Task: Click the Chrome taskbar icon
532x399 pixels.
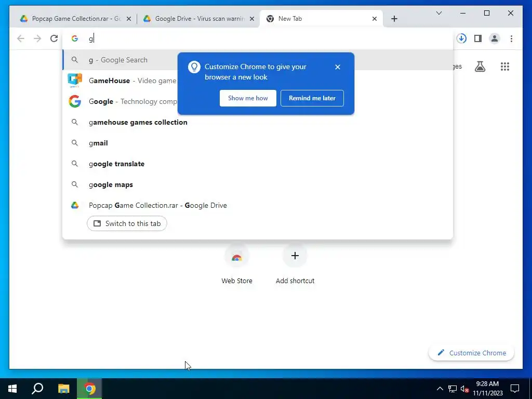Action: 89,389
